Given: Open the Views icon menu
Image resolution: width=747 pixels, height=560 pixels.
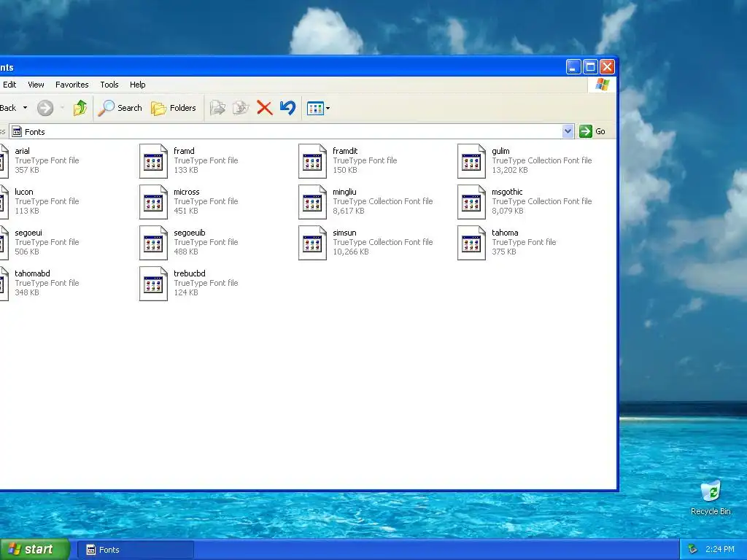Looking at the screenshot, I should [x=318, y=108].
